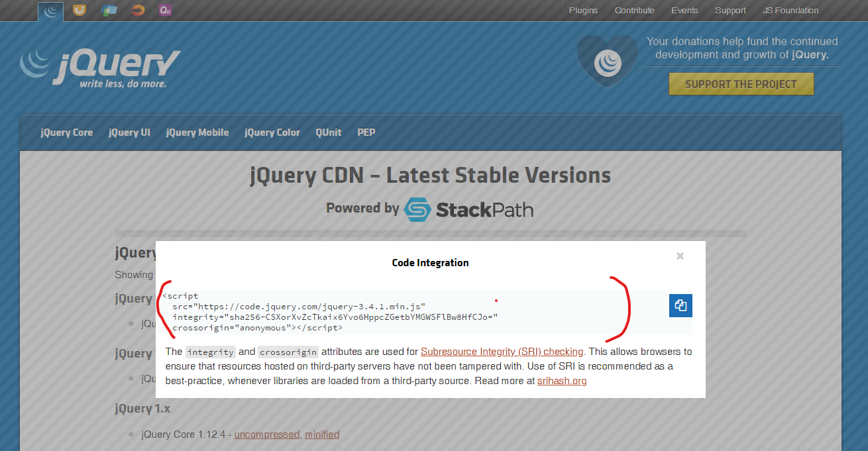This screenshot has width=868, height=451.
Task: Click the donations help fund text
Action: tap(742, 48)
